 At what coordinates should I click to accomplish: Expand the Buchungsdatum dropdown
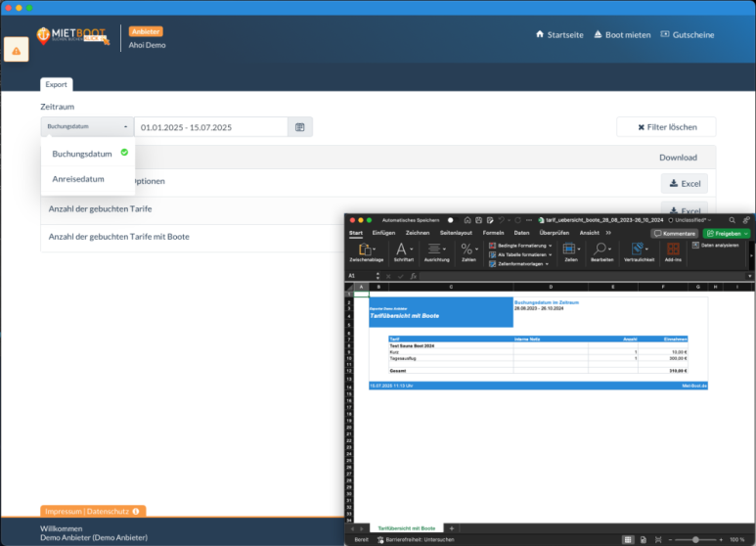click(87, 127)
